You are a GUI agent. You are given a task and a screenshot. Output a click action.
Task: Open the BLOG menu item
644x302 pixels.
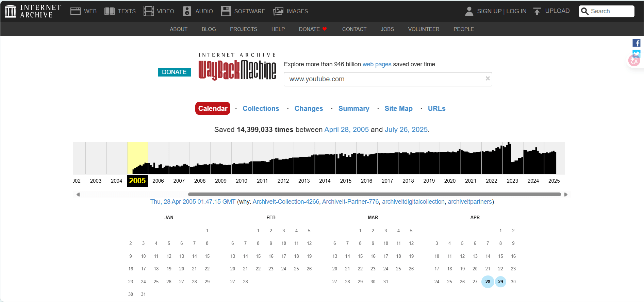209,29
